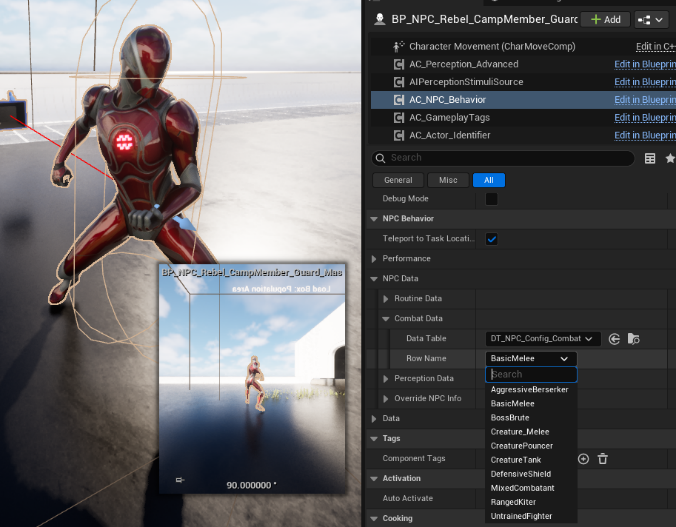Select RangedKiter in the dropdown list
The height and width of the screenshot is (527, 676).
[515, 502]
